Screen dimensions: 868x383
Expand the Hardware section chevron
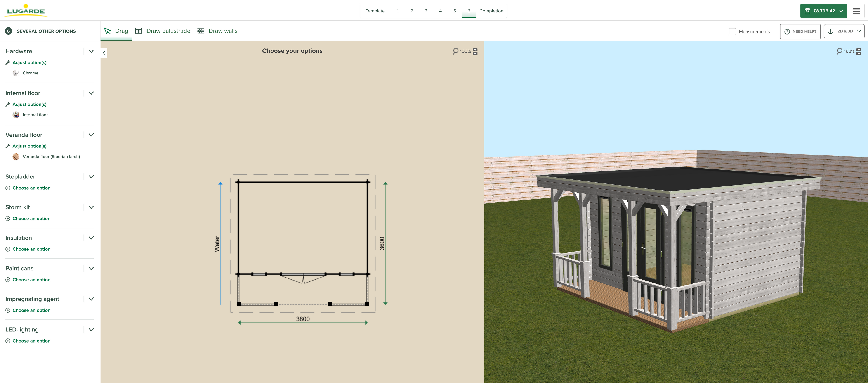pyautogui.click(x=91, y=51)
